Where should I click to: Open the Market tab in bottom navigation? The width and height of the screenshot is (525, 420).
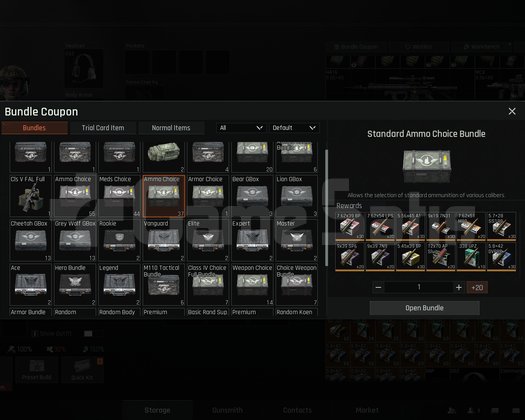click(x=367, y=410)
